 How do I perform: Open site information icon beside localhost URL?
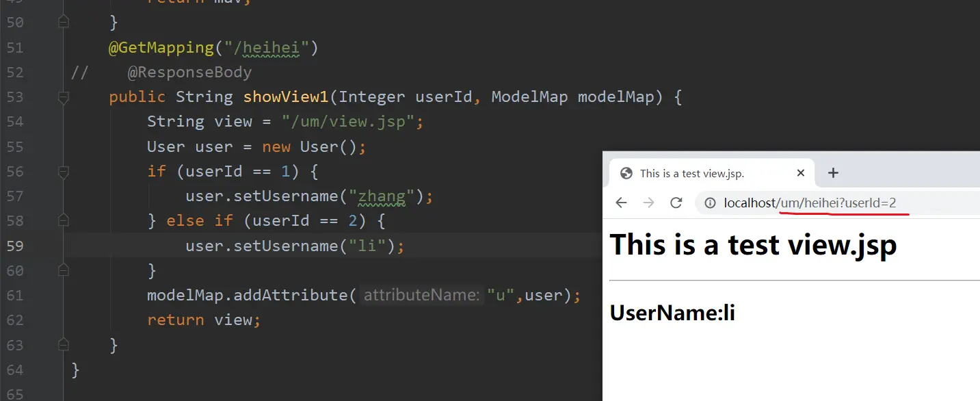point(711,203)
